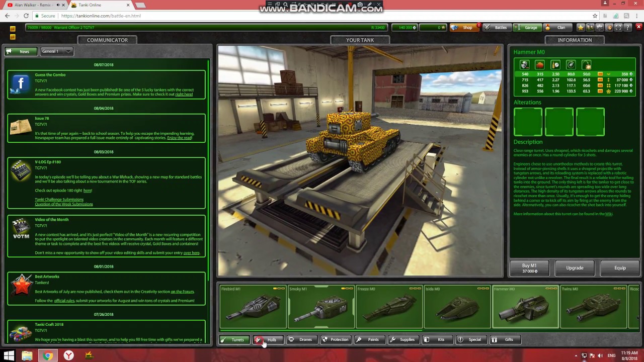Viewport: 644px width, 362px height.
Task: Click the second empty Alterations slot
Action: (559, 122)
